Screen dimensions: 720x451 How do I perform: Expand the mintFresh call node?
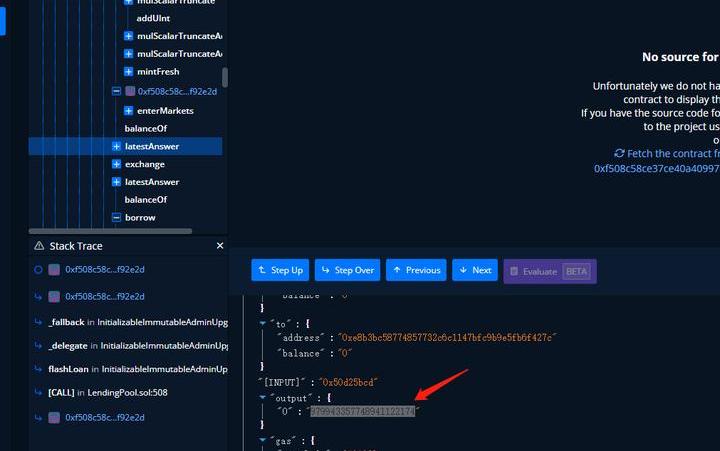[129, 72]
